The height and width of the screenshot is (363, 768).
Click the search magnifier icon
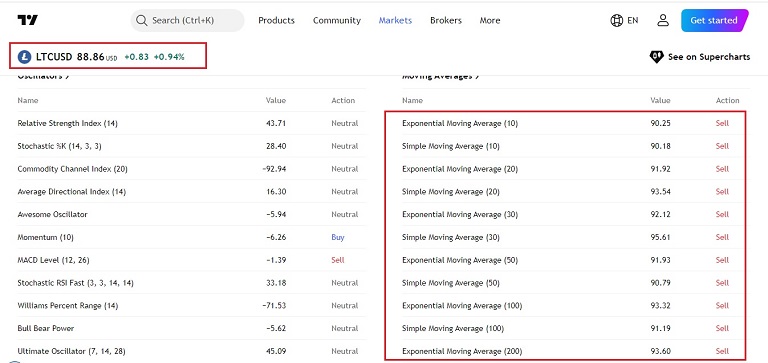click(142, 21)
